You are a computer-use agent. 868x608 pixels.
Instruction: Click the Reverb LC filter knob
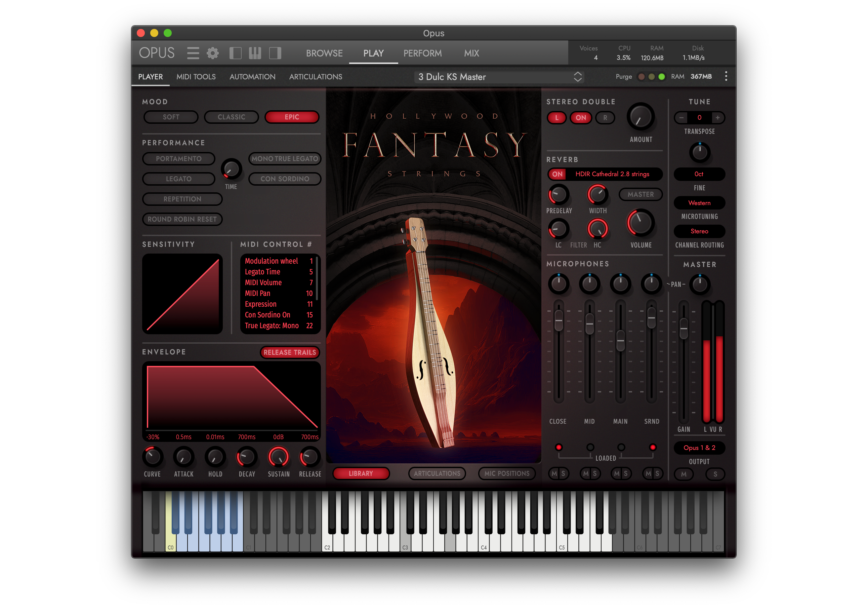click(559, 229)
